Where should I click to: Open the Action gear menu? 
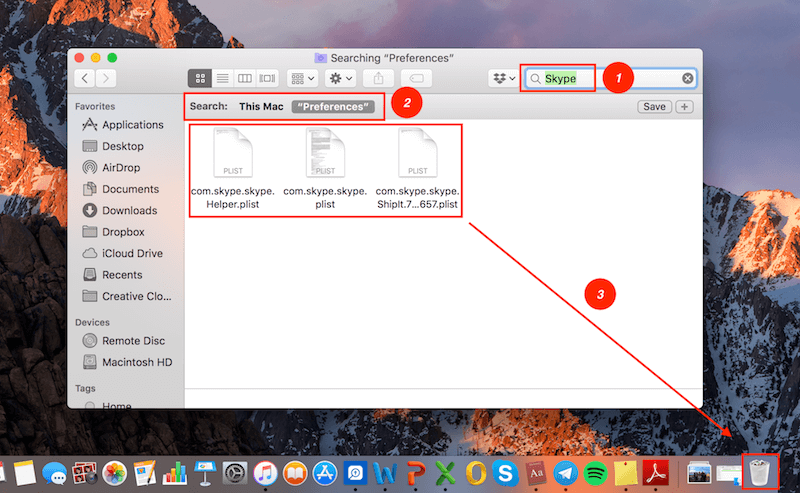[341, 78]
